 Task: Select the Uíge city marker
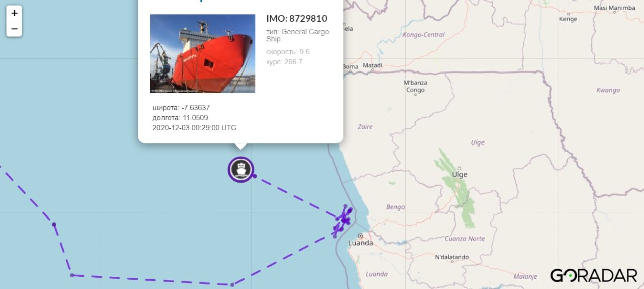point(459,168)
